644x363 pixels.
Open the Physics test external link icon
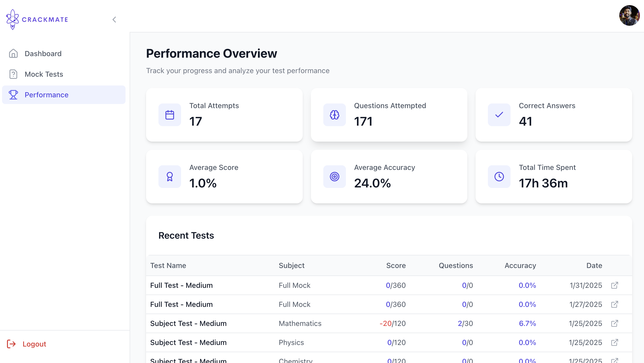(x=614, y=342)
